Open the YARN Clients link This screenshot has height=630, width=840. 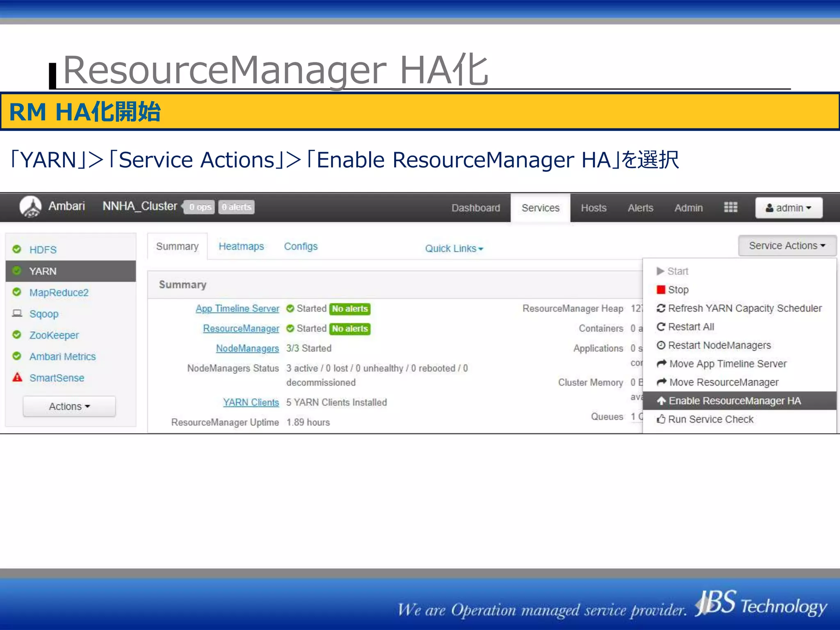pos(251,402)
